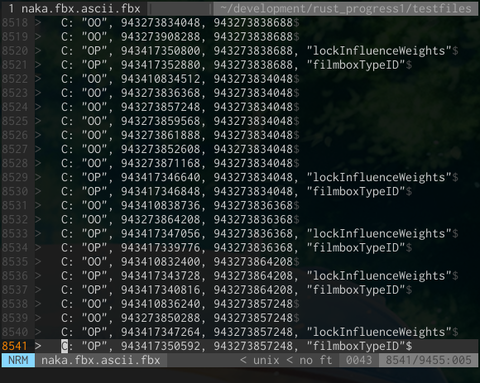Click the unix file format indicator
The image size is (480, 383).
pyautogui.click(x=266, y=360)
